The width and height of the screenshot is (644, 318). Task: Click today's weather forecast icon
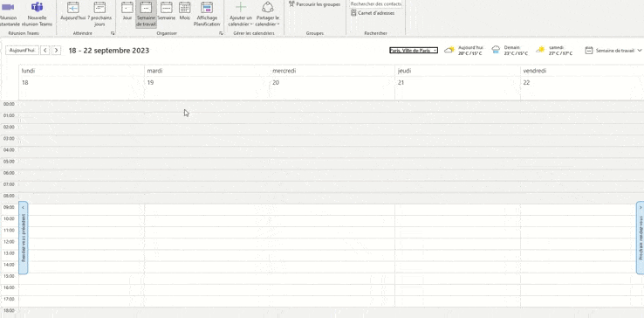[449, 50]
